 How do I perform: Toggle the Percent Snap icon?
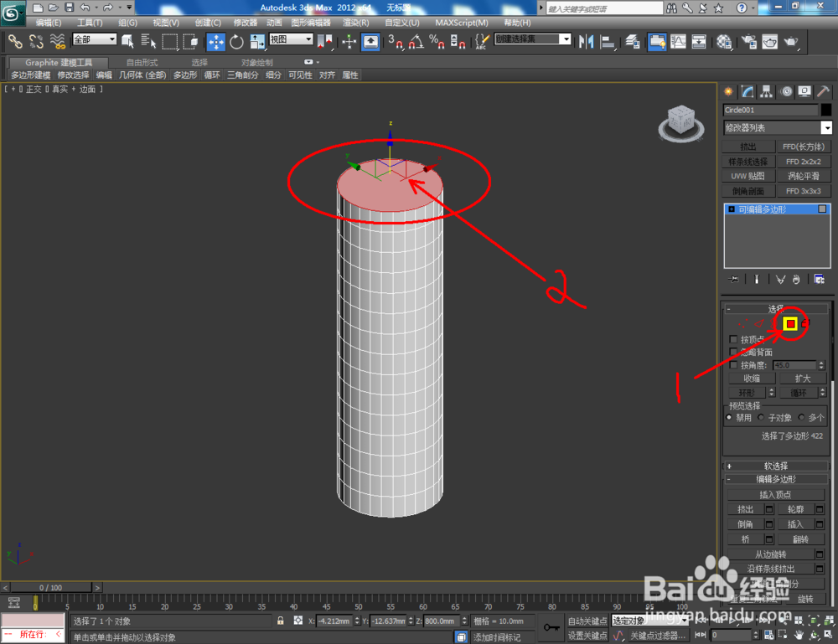tap(437, 41)
